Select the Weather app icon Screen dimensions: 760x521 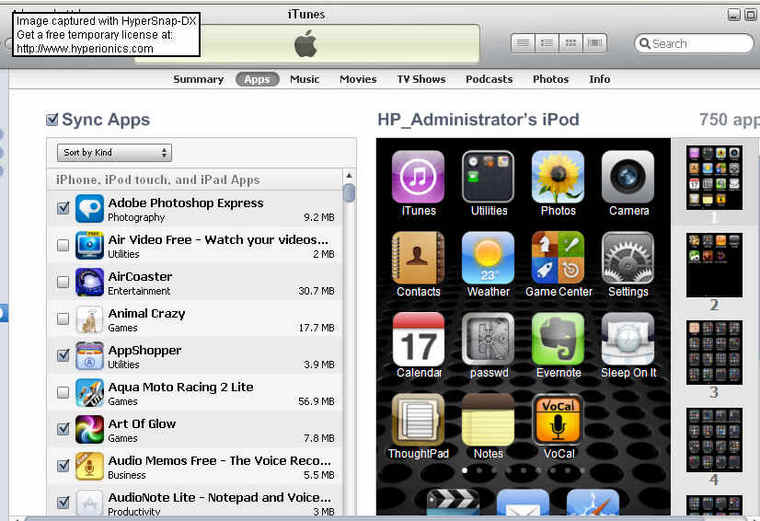488,258
